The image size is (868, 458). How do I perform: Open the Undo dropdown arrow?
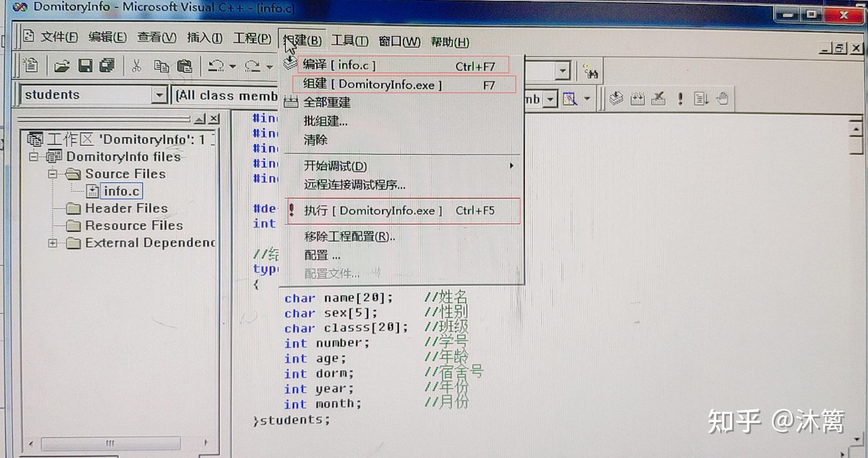click(232, 66)
